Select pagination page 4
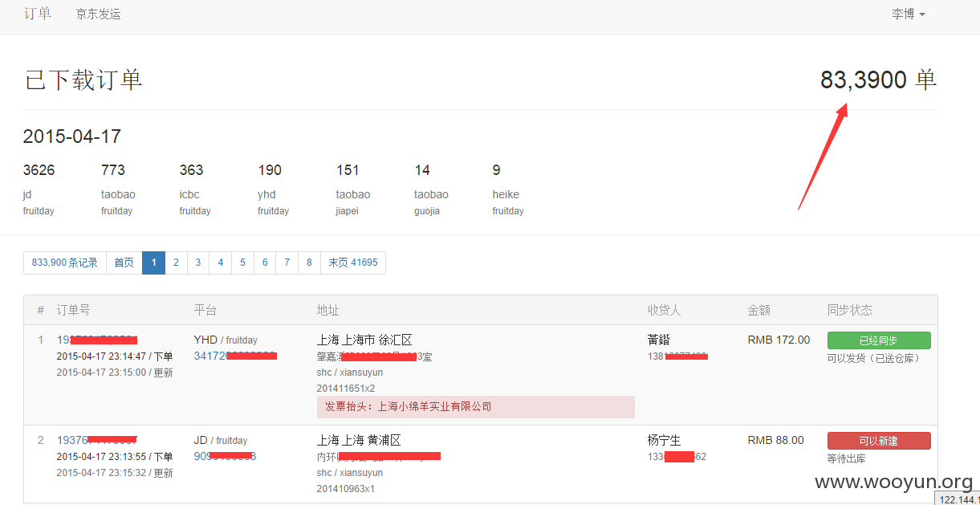 [x=221, y=263]
